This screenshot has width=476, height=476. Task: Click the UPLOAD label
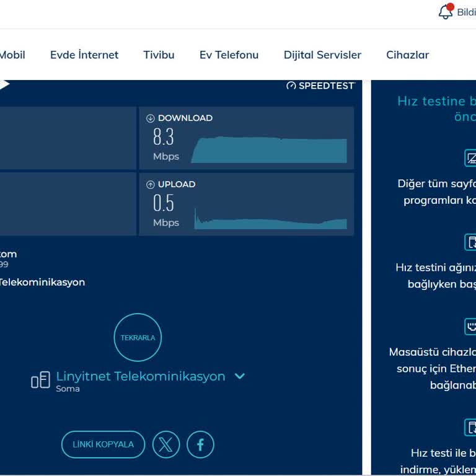point(177,185)
